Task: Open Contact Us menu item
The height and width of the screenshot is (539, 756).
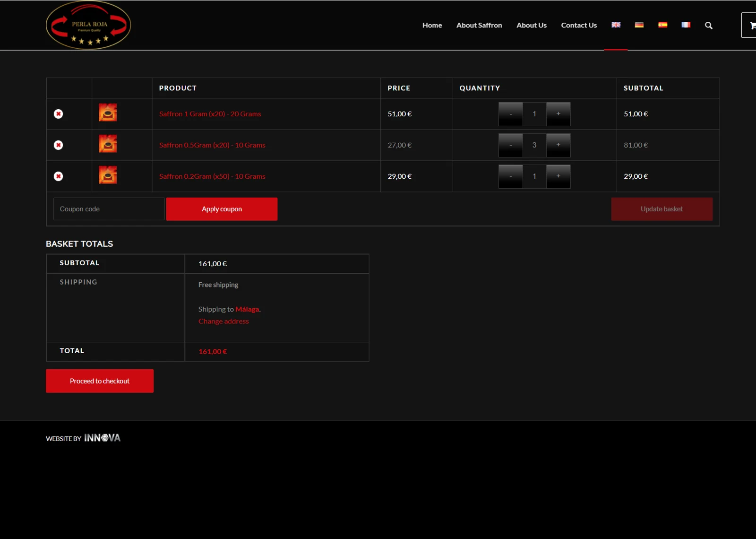Action: click(579, 26)
